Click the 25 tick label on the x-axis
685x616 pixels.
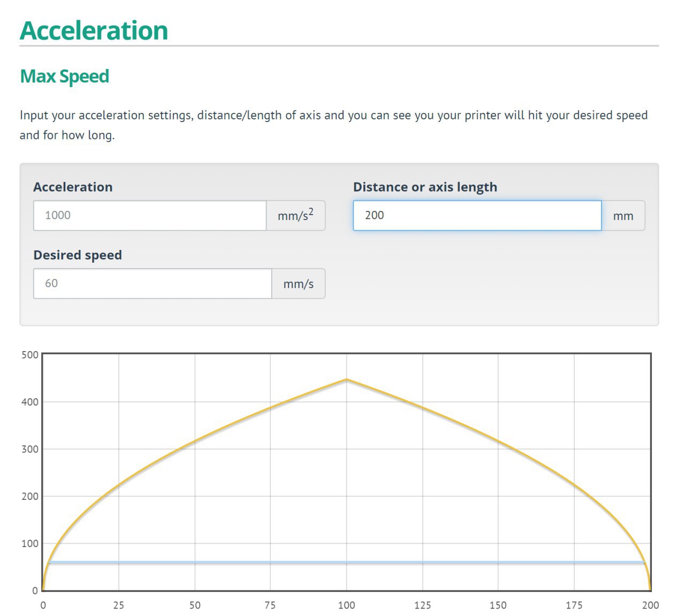coord(119,605)
